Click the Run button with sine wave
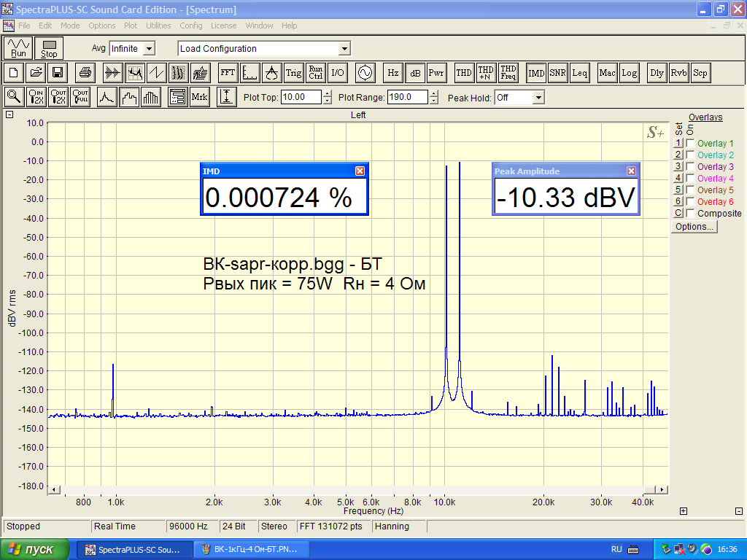This screenshot has width=747, height=560. (x=18, y=48)
